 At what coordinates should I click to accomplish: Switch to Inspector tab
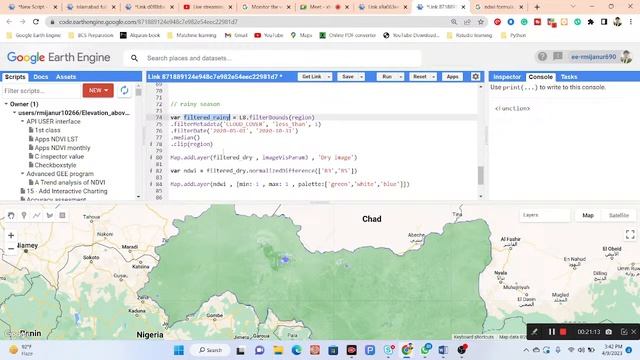tap(507, 77)
